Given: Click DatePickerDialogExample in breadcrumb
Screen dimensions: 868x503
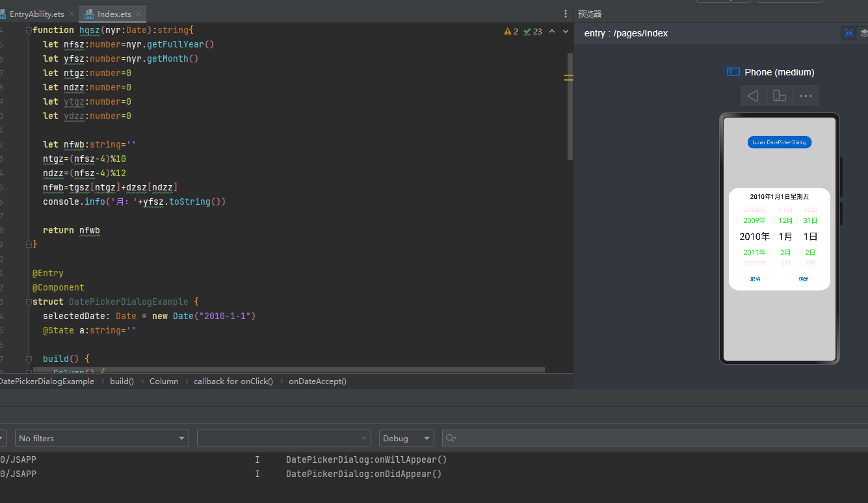Looking at the screenshot, I should click(x=47, y=381).
